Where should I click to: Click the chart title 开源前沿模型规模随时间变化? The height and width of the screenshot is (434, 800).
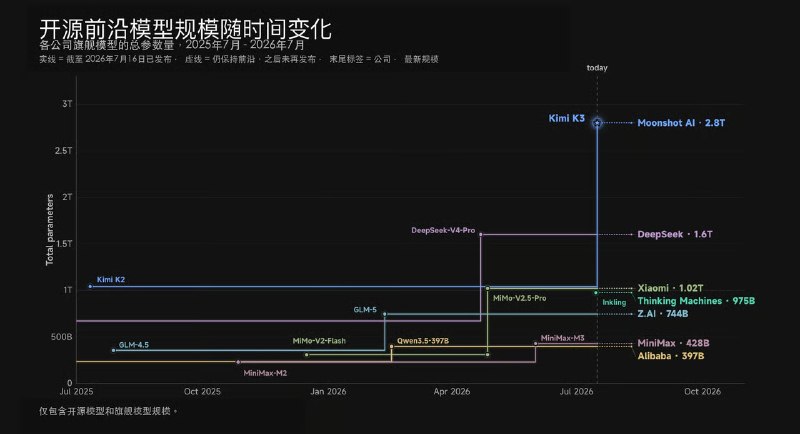click(186, 29)
